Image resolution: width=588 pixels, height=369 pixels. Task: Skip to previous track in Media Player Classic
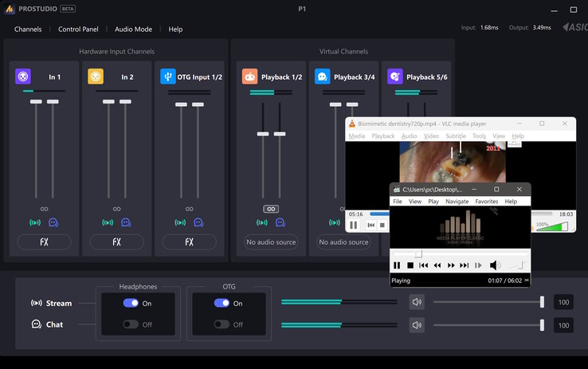tap(423, 265)
